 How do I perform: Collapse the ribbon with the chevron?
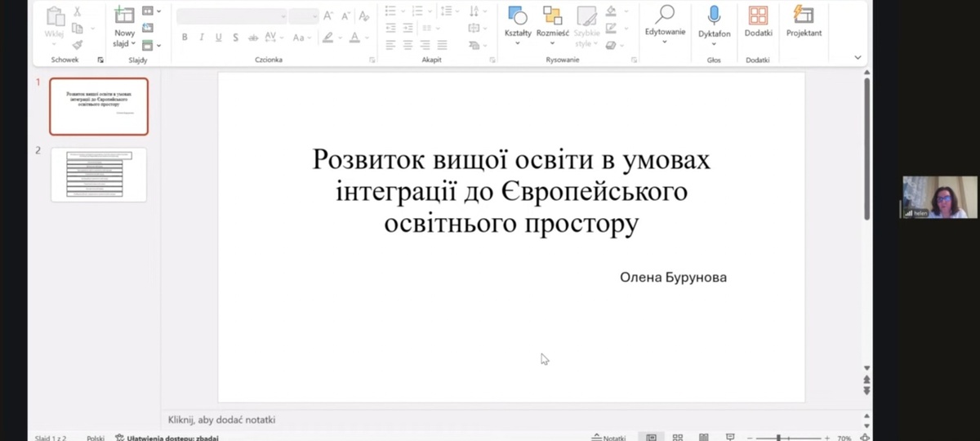pyautogui.click(x=857, y=58)
